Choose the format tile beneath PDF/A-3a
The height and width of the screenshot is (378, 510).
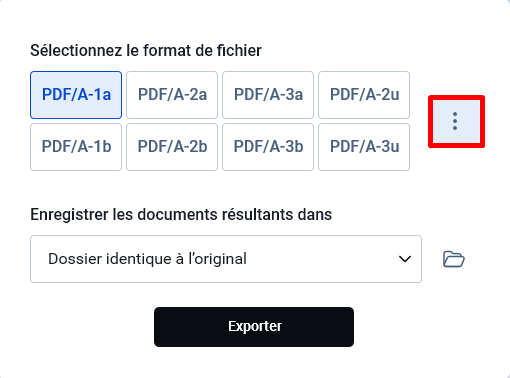[x=268, y=147]
